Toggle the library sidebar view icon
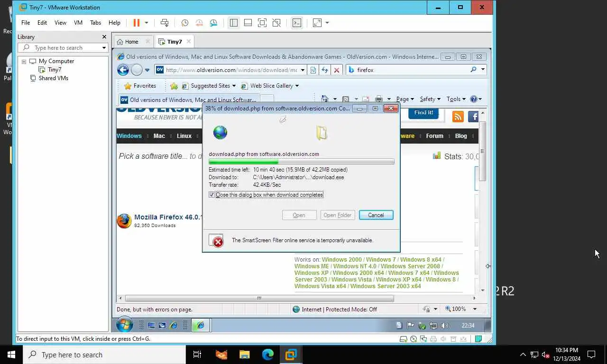This screenshot has width=607, height=364. click(x=233, y=23)
